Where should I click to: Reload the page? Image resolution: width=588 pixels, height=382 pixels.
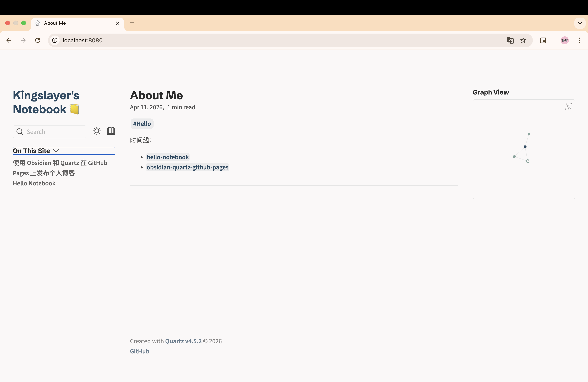[38, 41]
